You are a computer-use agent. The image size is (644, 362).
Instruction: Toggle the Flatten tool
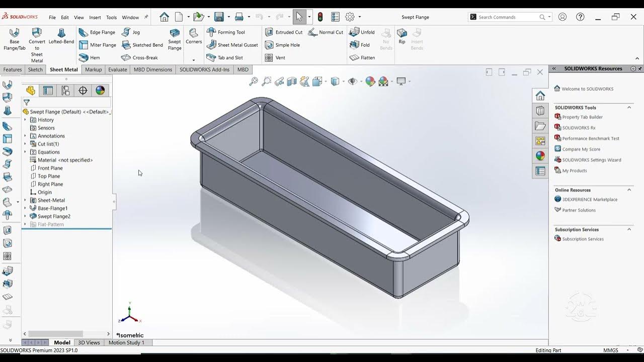(x=362, y=58)
